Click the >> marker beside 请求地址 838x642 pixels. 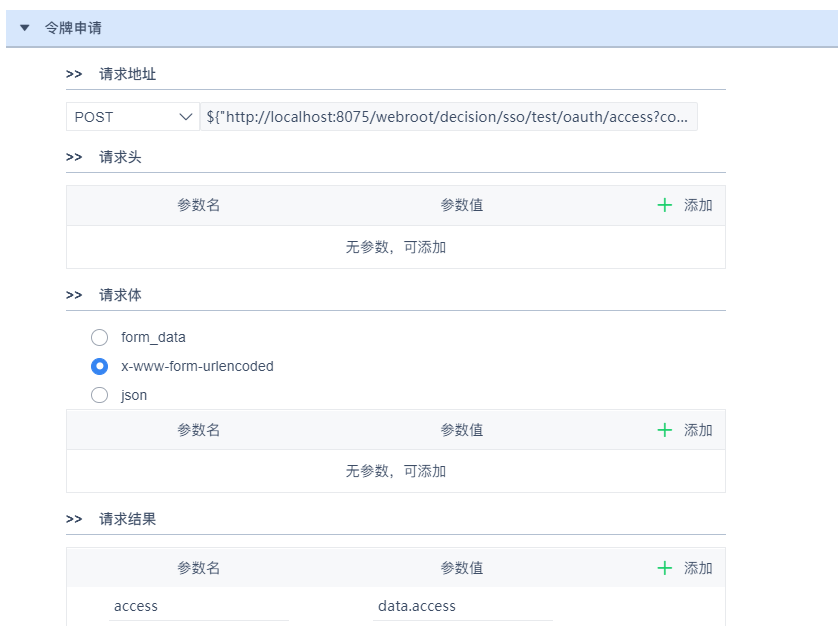click(74, 74)
